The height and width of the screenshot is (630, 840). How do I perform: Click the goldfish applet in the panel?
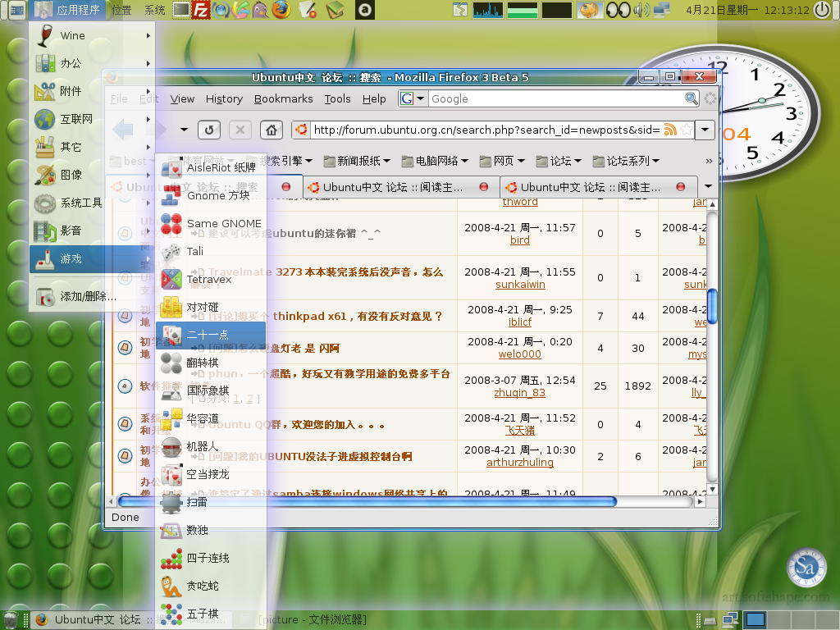[x=589, y=10]
